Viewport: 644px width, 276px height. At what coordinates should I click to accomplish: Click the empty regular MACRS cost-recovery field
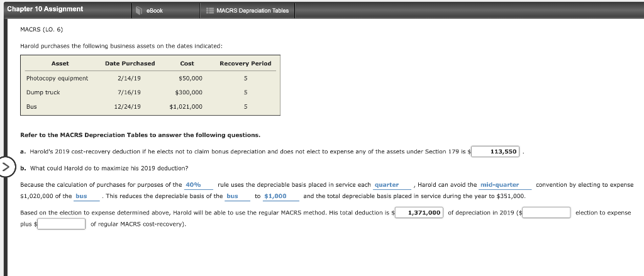click(x=61, y=224)
